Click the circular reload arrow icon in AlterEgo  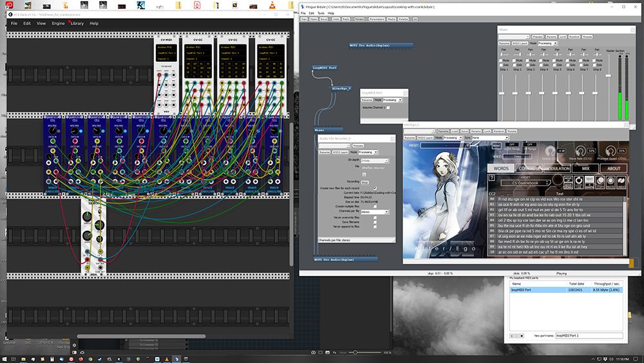[x=579, y=182]
